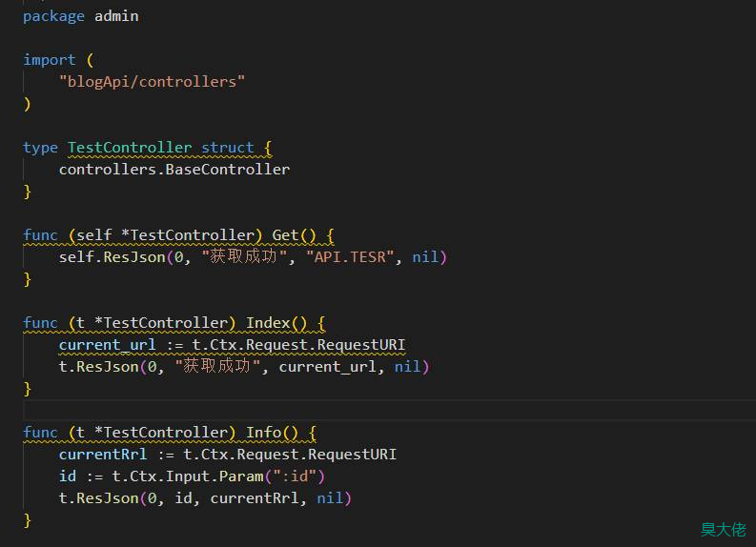Image resolution: width=756 pixels, height=547 pixels.
Task: Click the Get method name
Action: [285, 235]
